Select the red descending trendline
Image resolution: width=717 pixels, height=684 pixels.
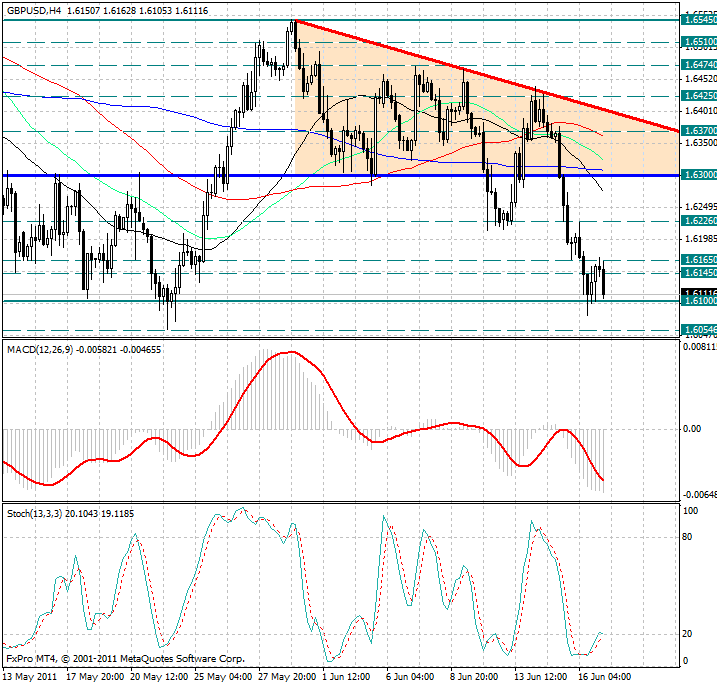(487, 75)
